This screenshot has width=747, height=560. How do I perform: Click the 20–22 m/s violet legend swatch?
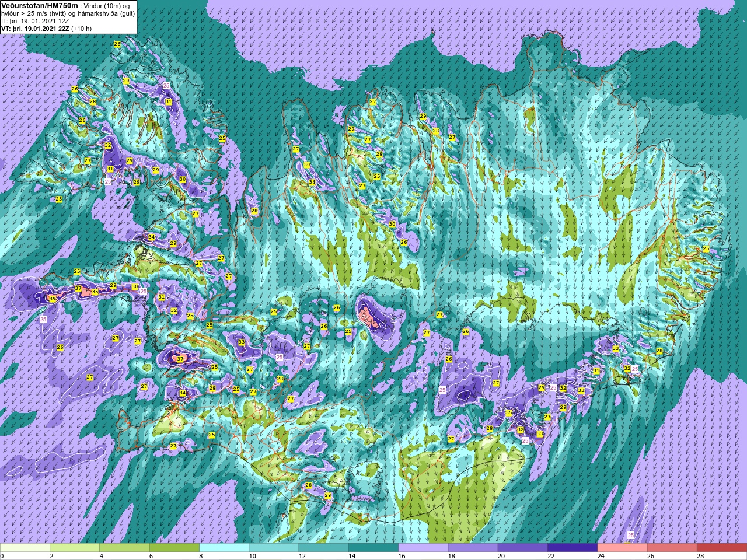coord(523,548)
